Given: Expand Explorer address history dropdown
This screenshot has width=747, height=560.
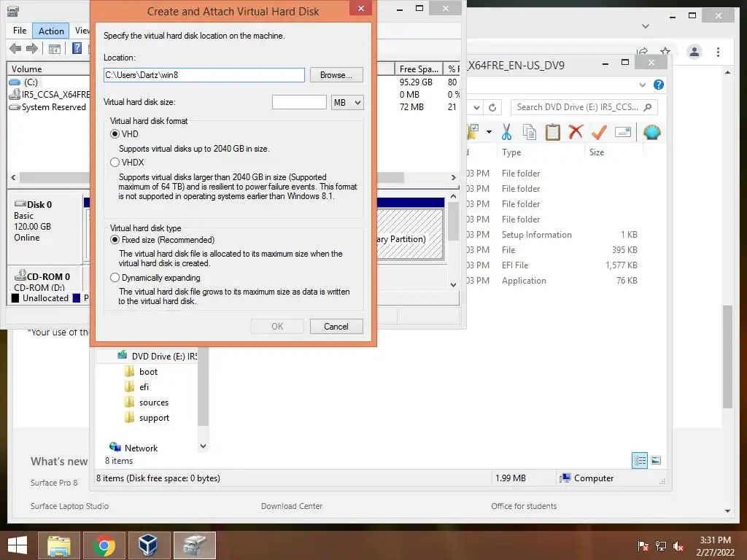Looking at the screenshot, I should (476, 108).
